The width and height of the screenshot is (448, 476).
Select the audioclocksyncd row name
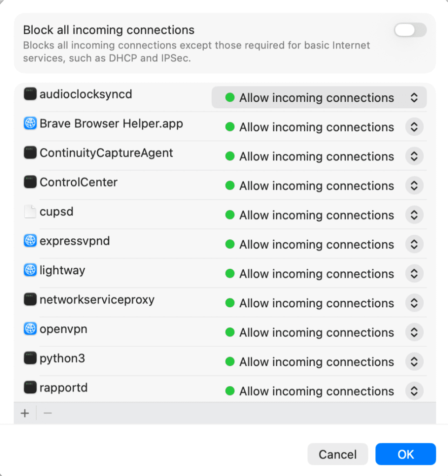coord(86,94)
